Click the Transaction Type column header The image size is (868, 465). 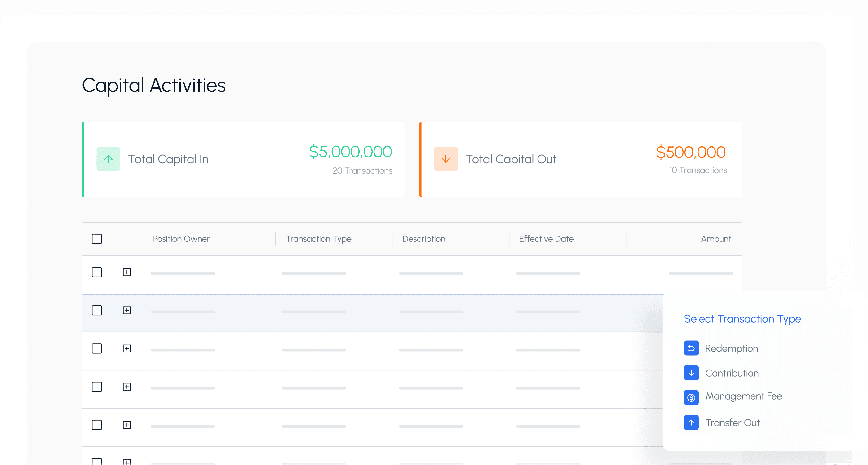point(318,239)
